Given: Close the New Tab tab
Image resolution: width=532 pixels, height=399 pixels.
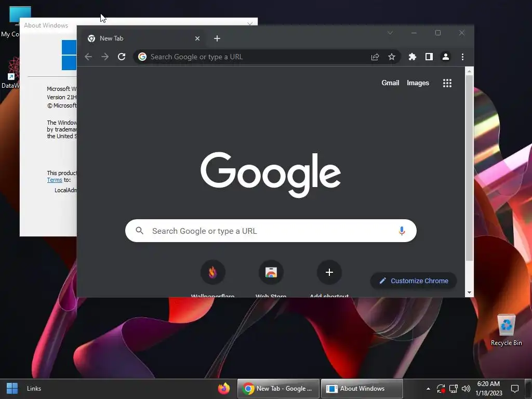Looking at the screenshot, I should (197, 38).
